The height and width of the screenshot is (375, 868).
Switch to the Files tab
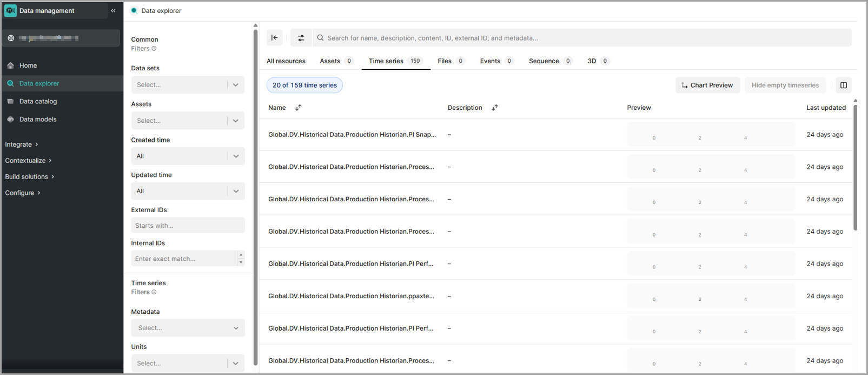(451, 61)
